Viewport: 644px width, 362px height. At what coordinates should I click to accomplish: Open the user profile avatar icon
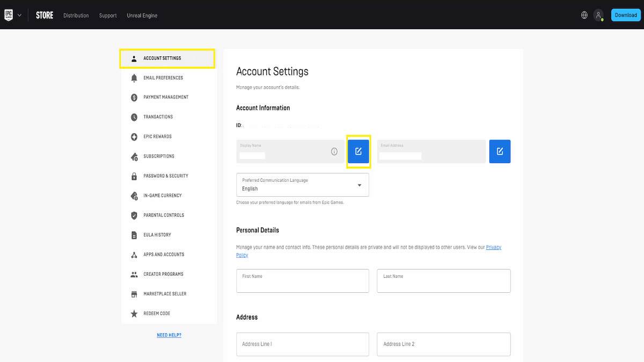click(599, 15)
